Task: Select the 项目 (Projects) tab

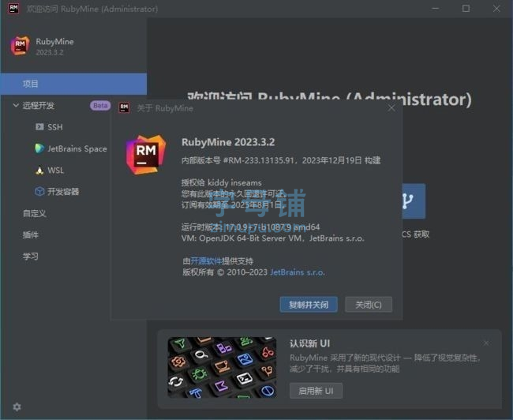Action: 73,84
